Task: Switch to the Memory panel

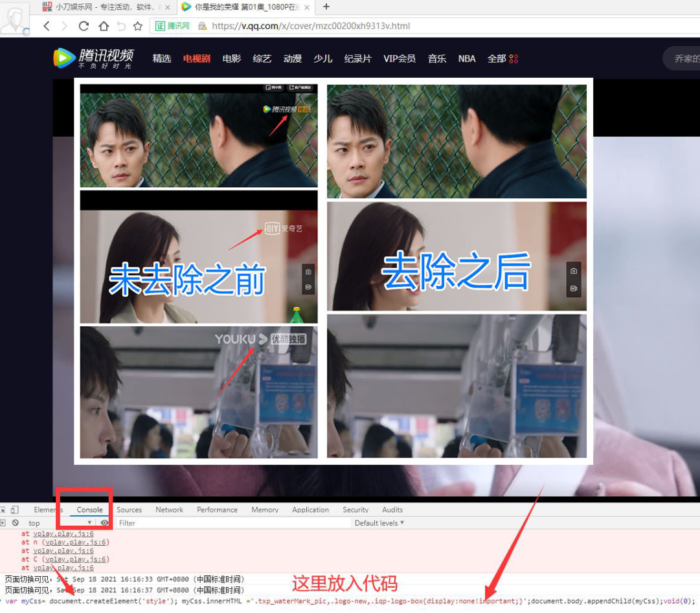Action: pyautogui.click(x=265, y=509)
